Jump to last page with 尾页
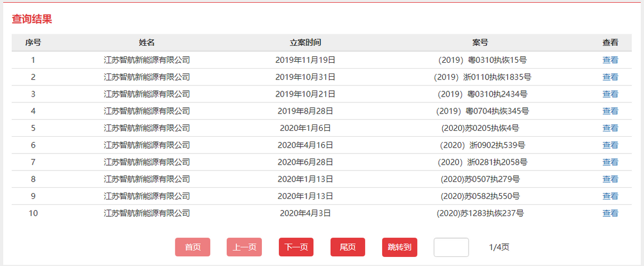This screenshot has width=644, height=266. 348,247
